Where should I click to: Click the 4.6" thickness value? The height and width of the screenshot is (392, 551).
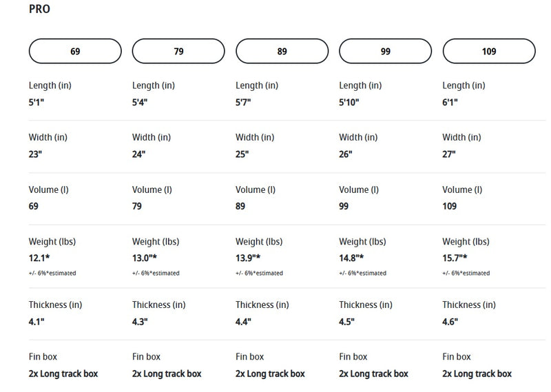[x=450, y=321]
